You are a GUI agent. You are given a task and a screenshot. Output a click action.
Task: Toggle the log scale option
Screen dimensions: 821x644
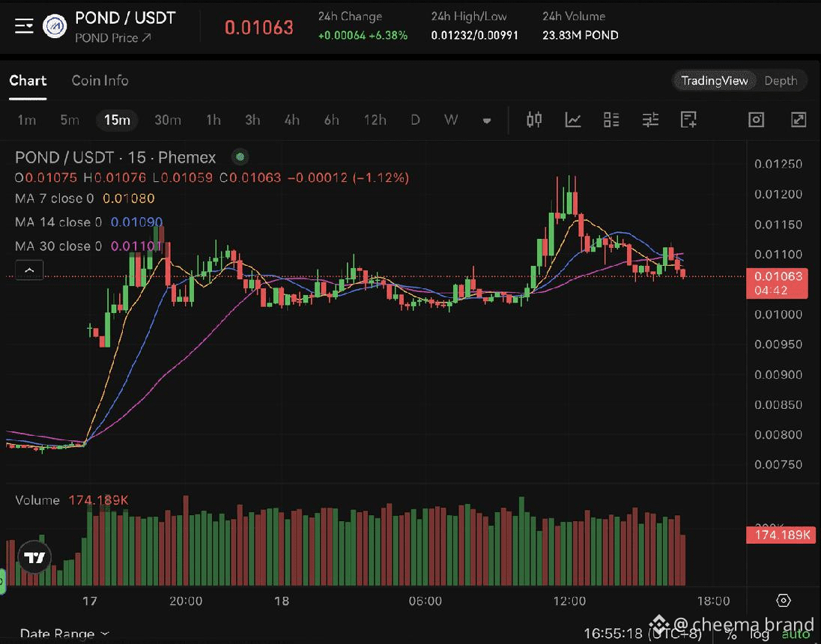[760, 634]
